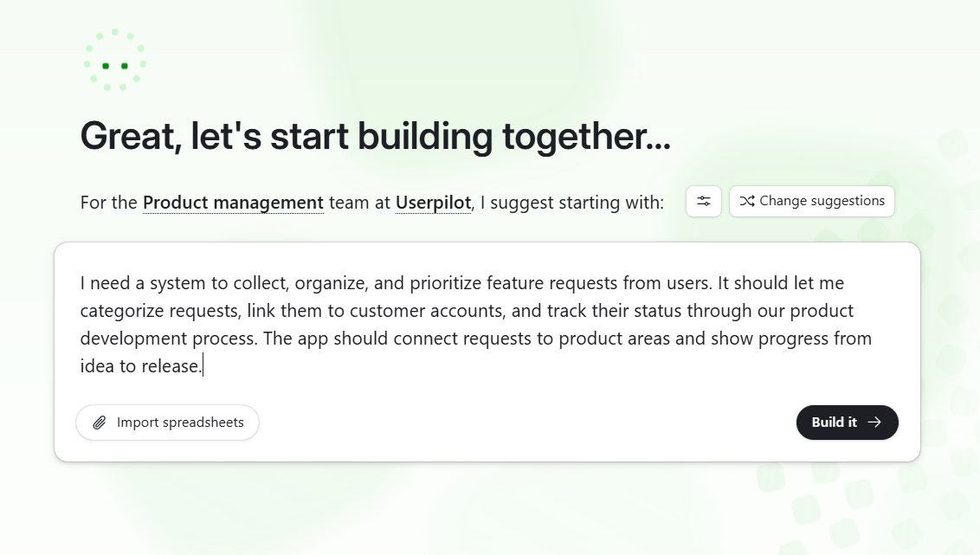This screenshot has width=980, height=555.
Task: Place cursor after the word release
Action: point(202,365)
